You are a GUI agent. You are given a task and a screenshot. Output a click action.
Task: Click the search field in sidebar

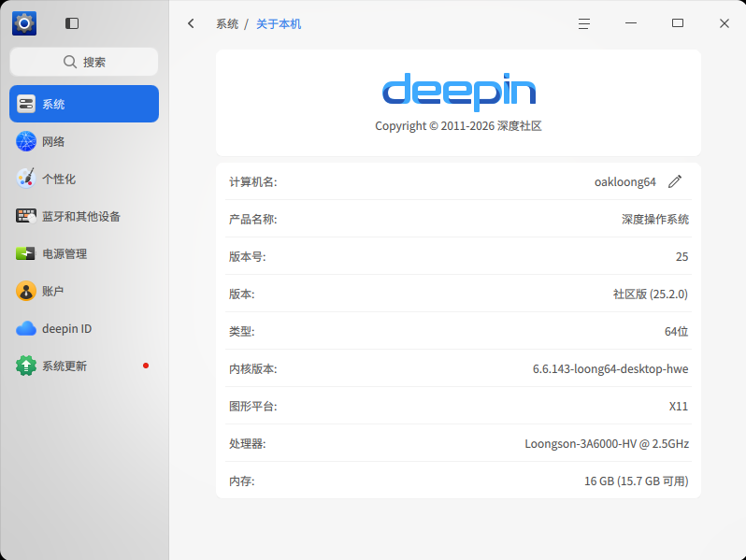[84, 62]
